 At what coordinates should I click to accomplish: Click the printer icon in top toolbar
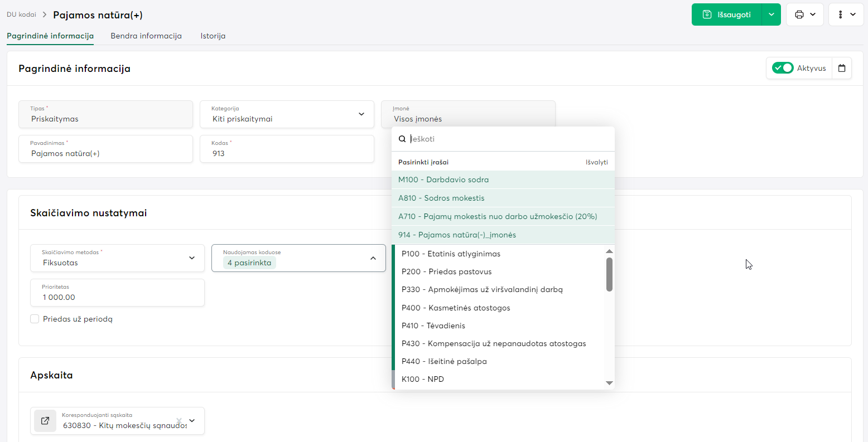click(799, 14)
